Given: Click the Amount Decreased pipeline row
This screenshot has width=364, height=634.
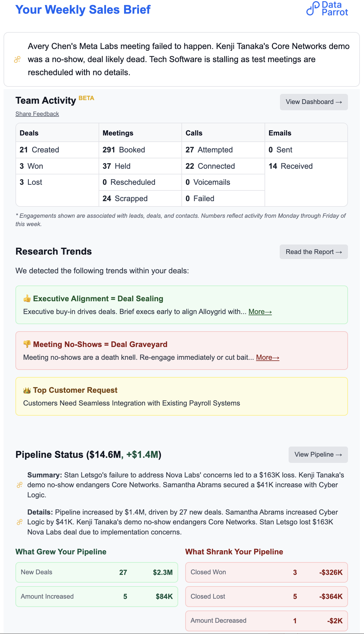Looking at the screenshot, I should coord(266,621).
